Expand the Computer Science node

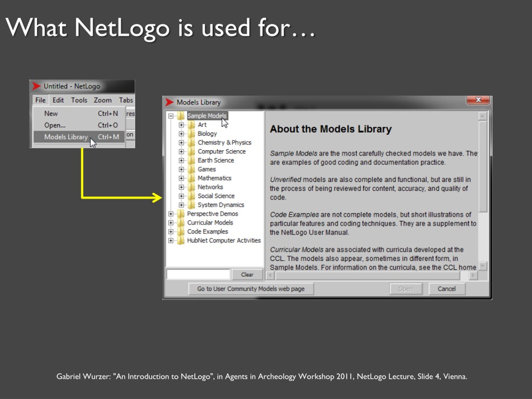pyautogui.click(x=181, y=151)
